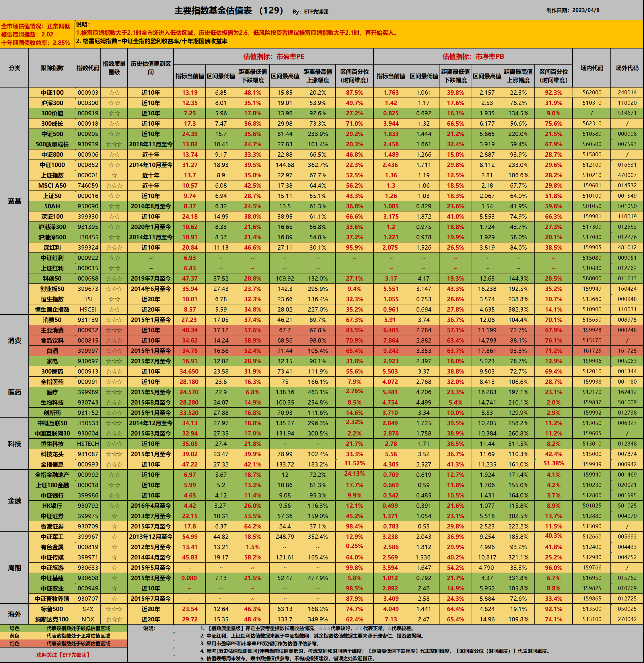644x663 pixels.
Task: Click the 跟踪指数 column header
Action: pyautogui.click(x=52, y=68)
